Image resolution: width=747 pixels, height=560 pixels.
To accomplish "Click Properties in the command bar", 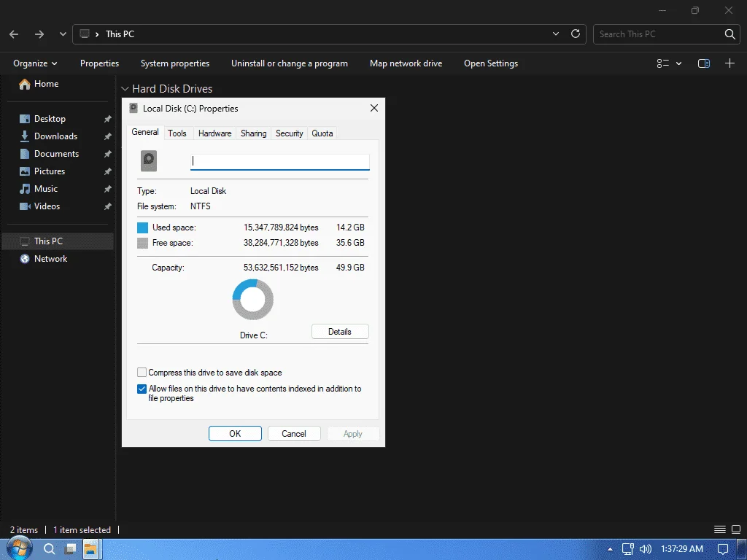I will pyautogui.click(x=99, y=63).
